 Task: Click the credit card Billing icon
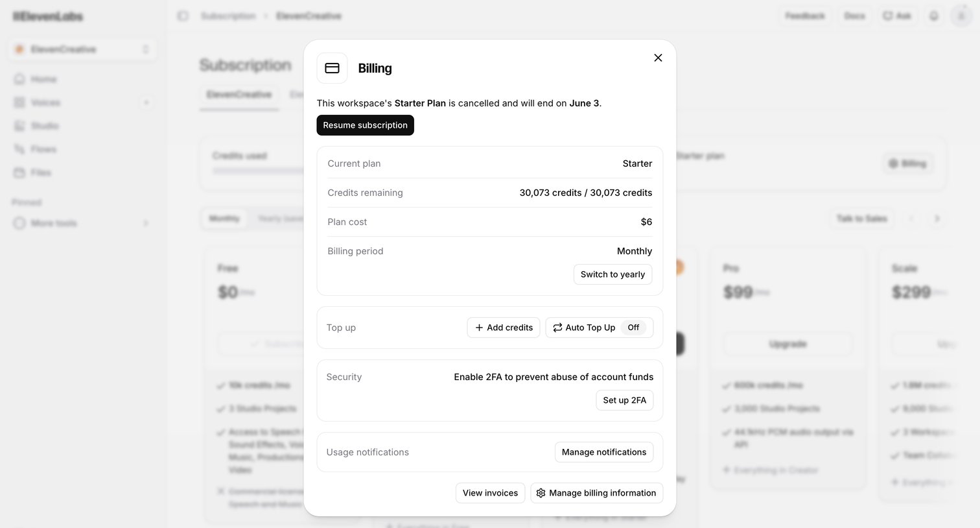point(332,68)
